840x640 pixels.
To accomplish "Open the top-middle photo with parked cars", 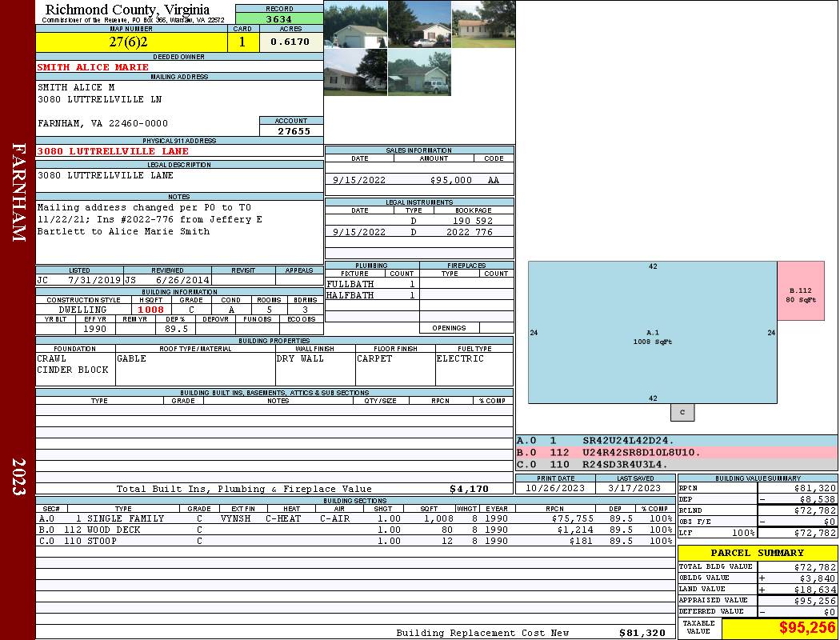I will pos(419,24).
